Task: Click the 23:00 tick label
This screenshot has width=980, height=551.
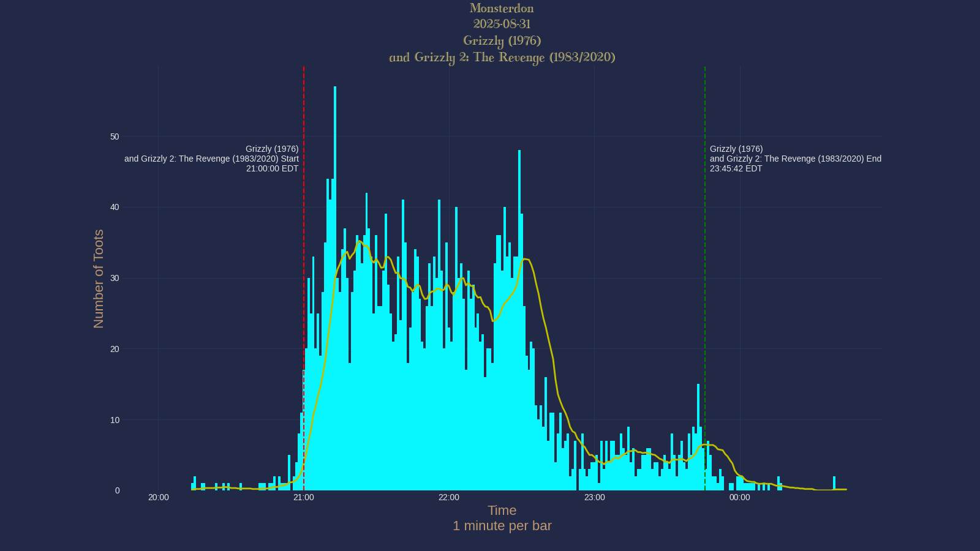Action: (x=594, y=497)
